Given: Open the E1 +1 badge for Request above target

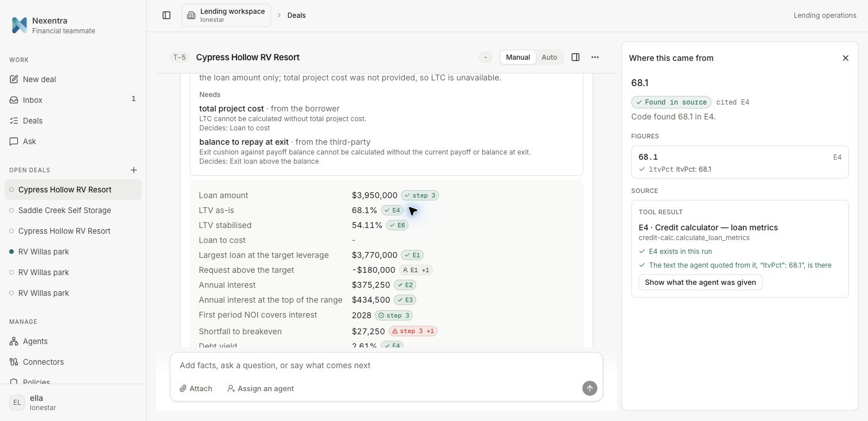Looking at the screenshot, I should coord(416,270).
